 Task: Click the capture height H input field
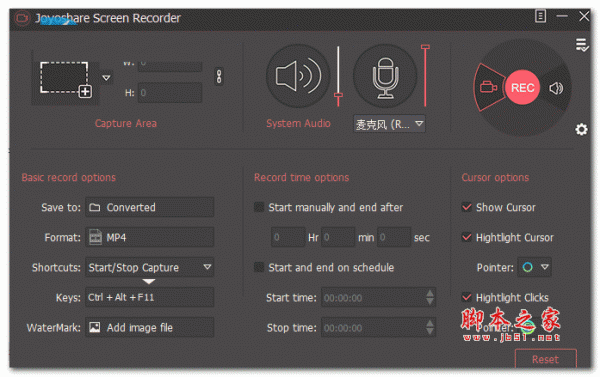pos(170,93)
